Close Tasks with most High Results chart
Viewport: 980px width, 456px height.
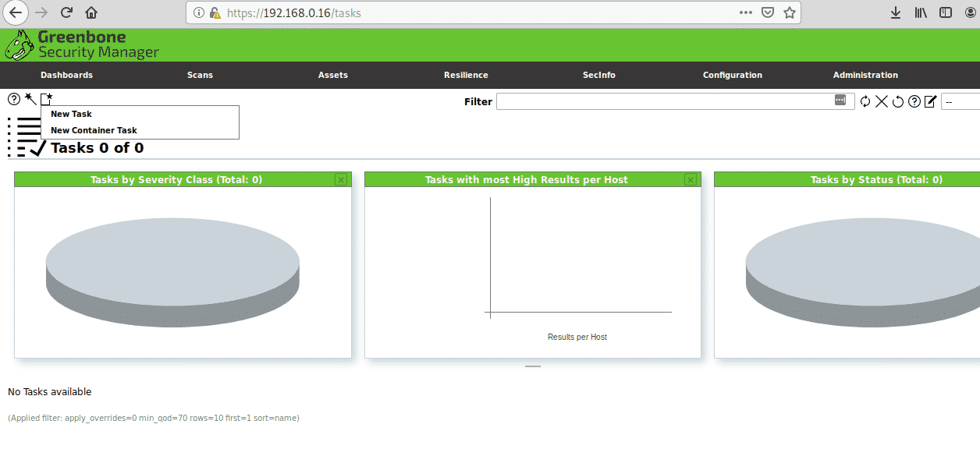tap(691, 179)
